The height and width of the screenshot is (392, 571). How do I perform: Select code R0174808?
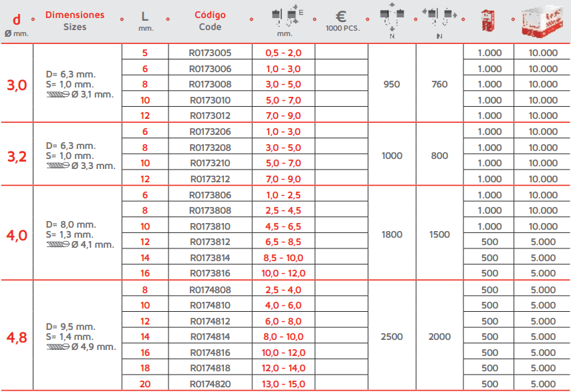coord(210,290)
